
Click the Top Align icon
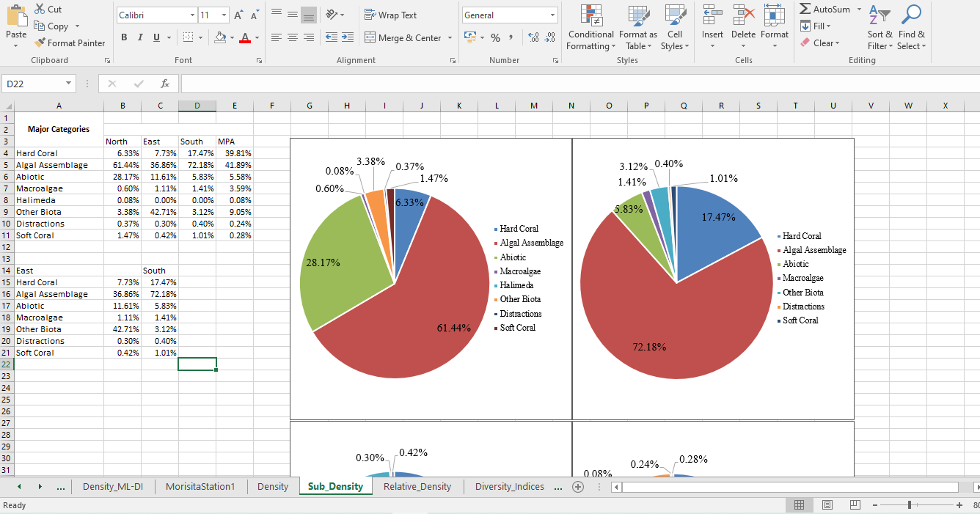[276, 14]
